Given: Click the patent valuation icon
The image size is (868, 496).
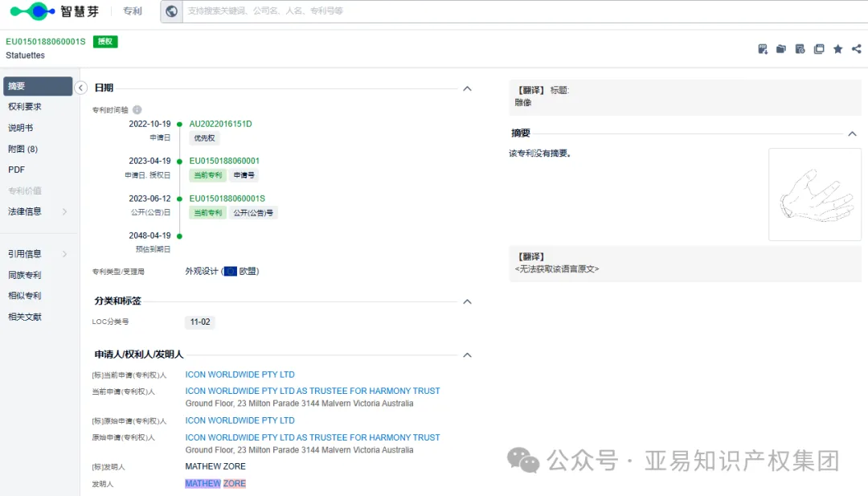Looking at the screenshot, I should [x=800, y=48].
